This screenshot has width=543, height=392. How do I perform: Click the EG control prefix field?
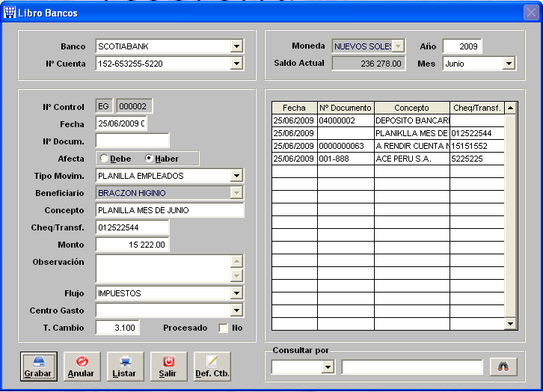[x=104, y=106]
